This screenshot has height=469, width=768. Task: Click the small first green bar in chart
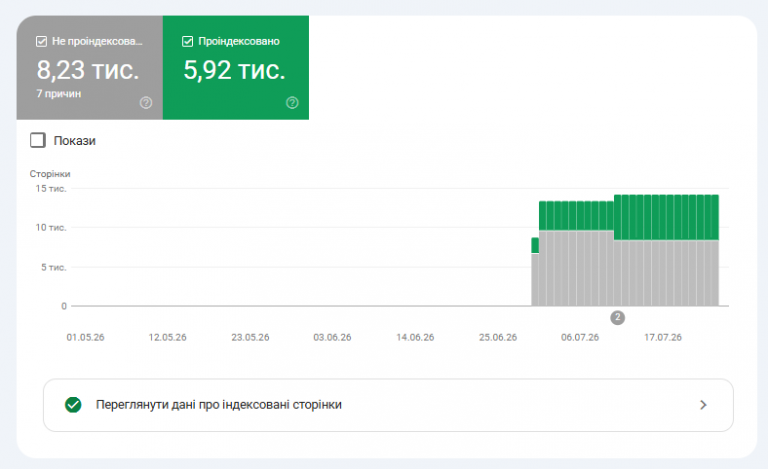(x=535, y=245)
